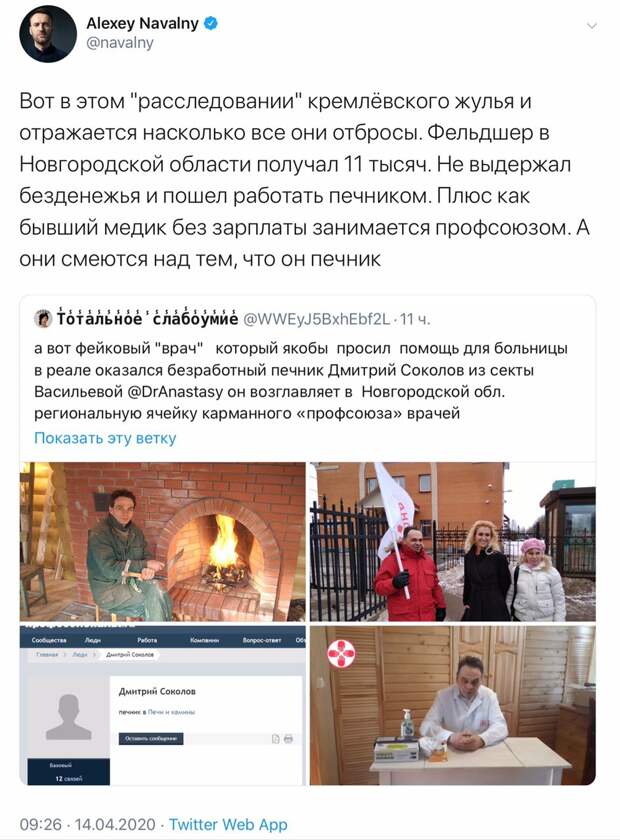Click the main tweet text body

coord(304,180)
